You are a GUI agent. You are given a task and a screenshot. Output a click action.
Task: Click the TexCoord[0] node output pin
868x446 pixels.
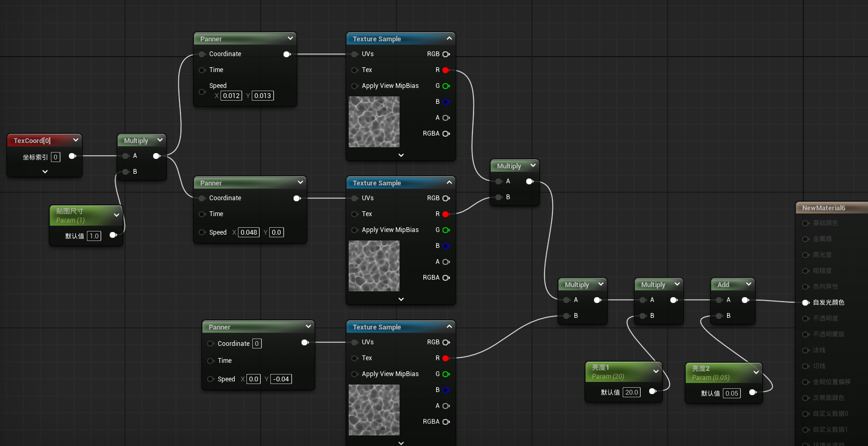(73, 156)
